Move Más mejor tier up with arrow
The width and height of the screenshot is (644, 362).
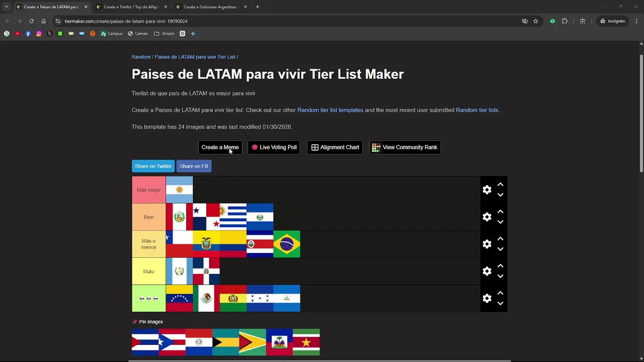tap(500, 185)
